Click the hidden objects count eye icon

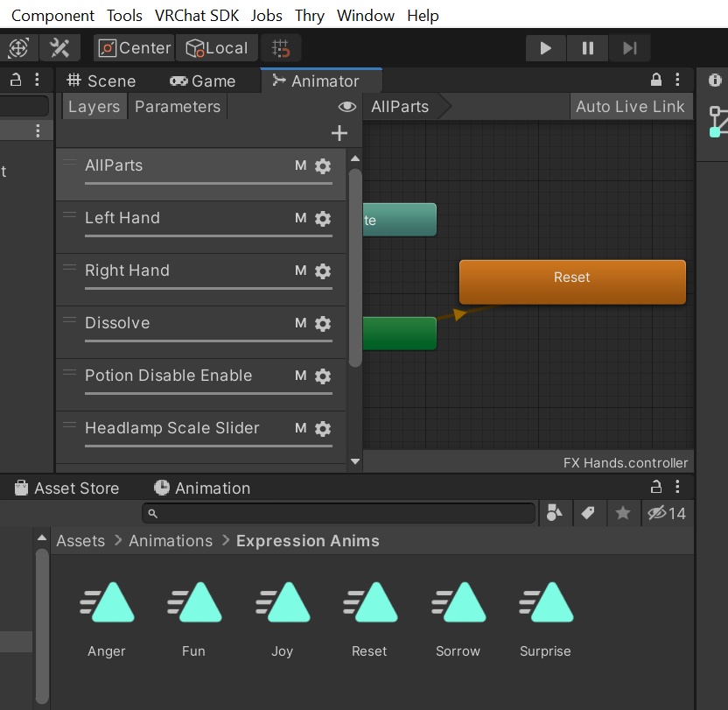[x=659, y=513]
